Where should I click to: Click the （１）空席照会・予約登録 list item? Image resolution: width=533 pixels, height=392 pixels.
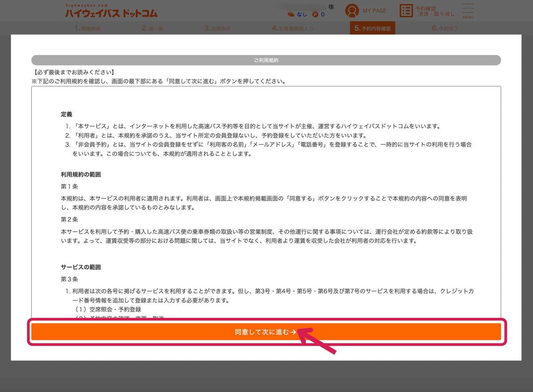point(107,309)
